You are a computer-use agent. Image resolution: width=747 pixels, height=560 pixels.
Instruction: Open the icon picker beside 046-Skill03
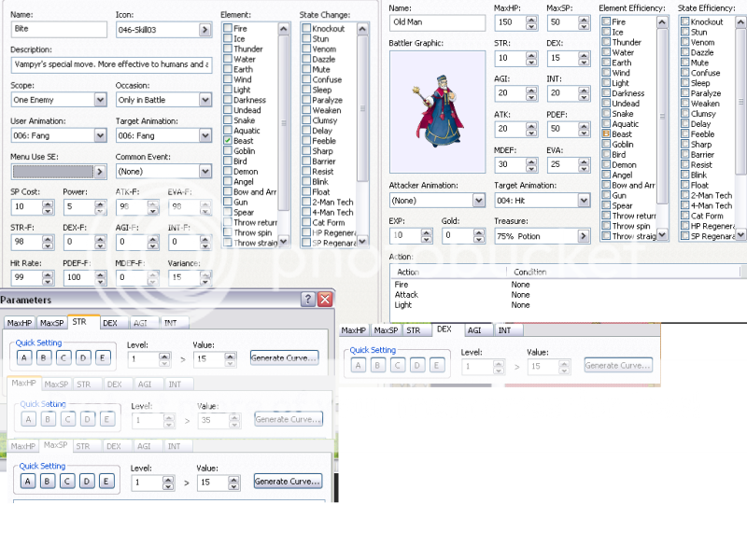pos(204,30)
